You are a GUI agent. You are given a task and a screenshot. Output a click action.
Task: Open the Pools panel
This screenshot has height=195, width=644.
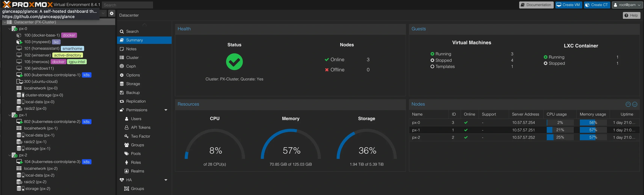click(135, 154)
